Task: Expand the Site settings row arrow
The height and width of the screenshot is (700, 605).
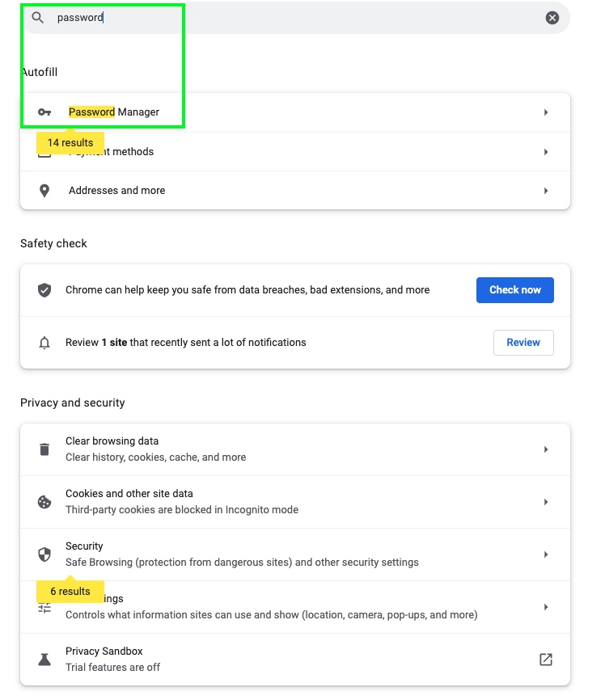Action: pyautogui.click(x=546, y=607)
